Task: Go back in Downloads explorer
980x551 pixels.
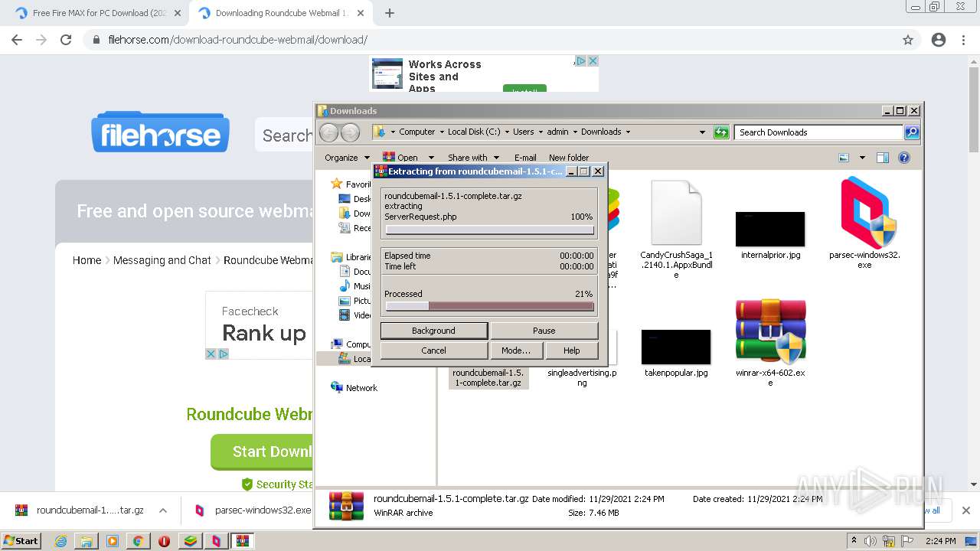Action: click(328, 132)
